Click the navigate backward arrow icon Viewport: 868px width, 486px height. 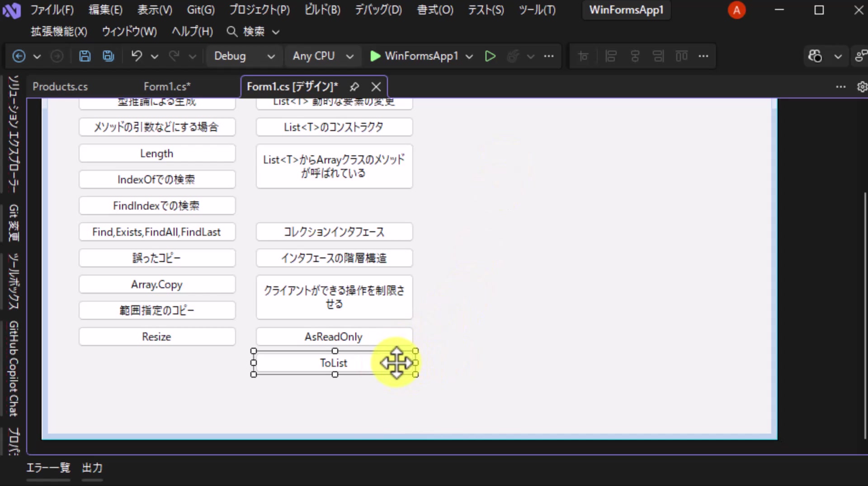click(x=19, y=56)
